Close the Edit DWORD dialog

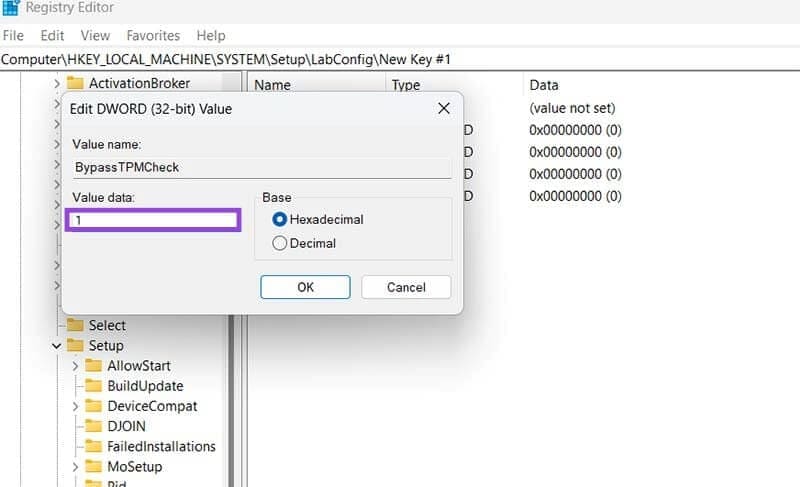[444, 108]
